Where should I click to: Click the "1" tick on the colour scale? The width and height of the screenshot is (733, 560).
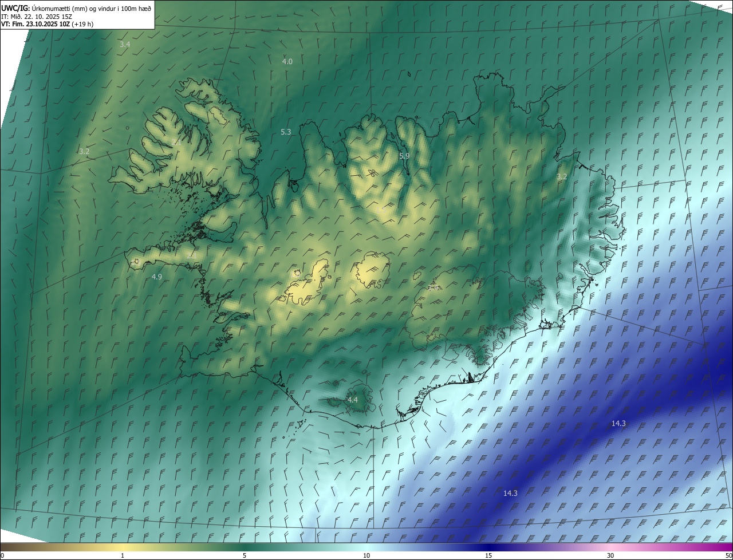pos(123,555)
